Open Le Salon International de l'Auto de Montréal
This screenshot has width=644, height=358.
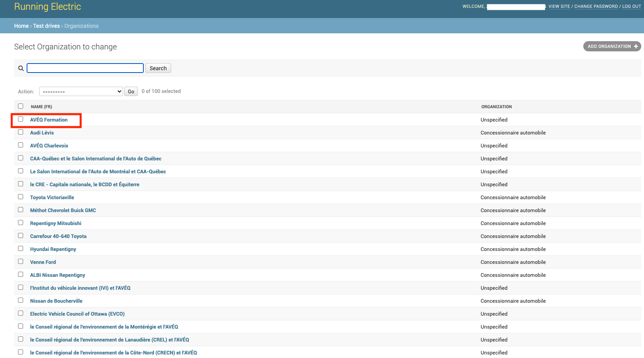(98, 171)
